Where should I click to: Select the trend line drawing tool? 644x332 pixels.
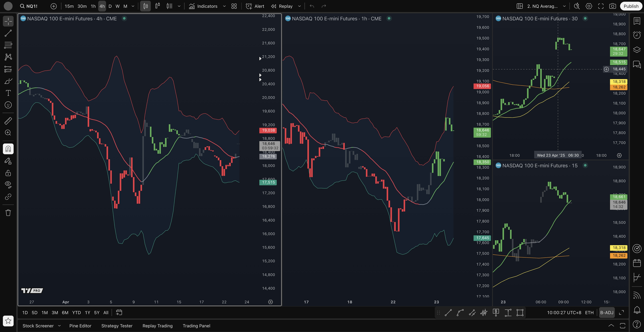point(8,33)
